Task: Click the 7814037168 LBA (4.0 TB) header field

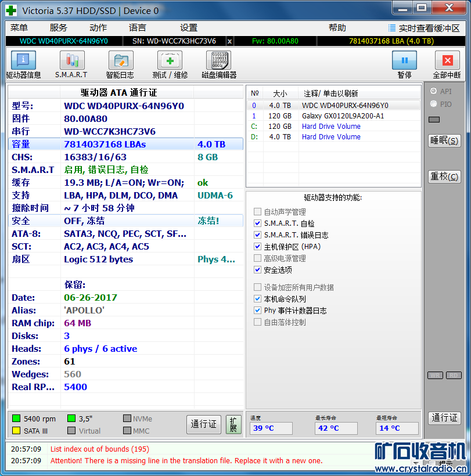Action: point(391,41)
